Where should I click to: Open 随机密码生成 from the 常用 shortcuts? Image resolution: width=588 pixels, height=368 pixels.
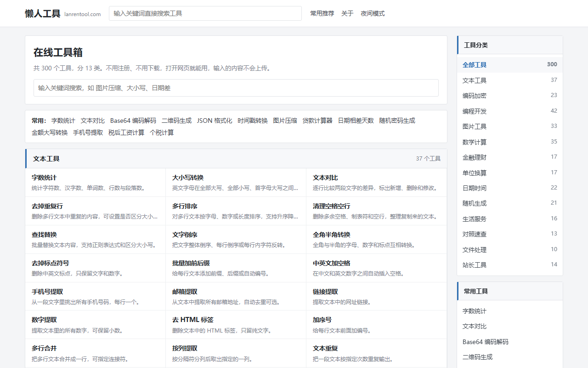point(397,121)
